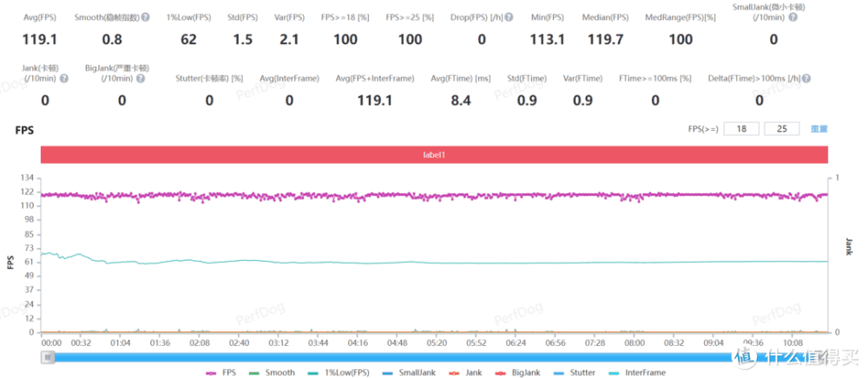Viewport: 868px width, 378px height.
Task: Click the 重置 reset link
Action: (x=819, y=129)
